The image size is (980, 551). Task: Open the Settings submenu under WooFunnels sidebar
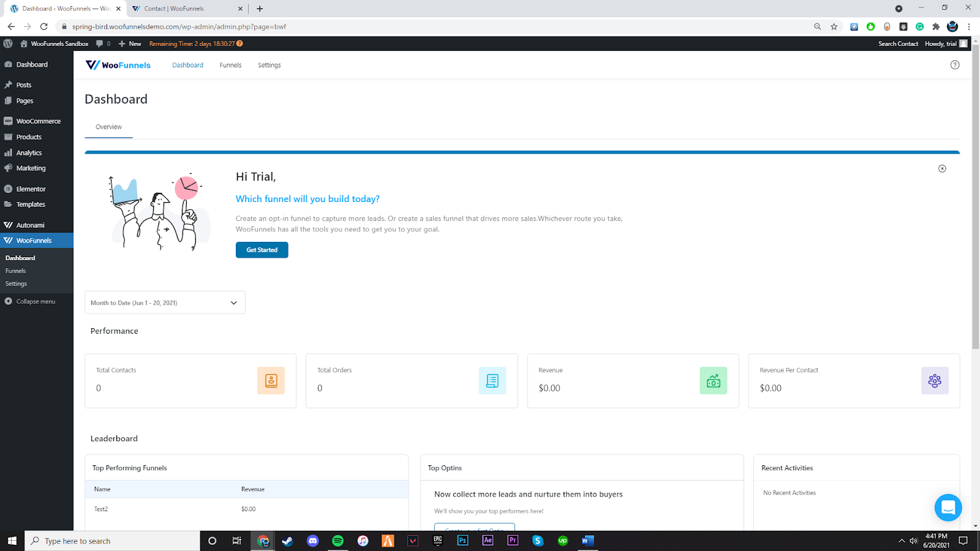17,284
